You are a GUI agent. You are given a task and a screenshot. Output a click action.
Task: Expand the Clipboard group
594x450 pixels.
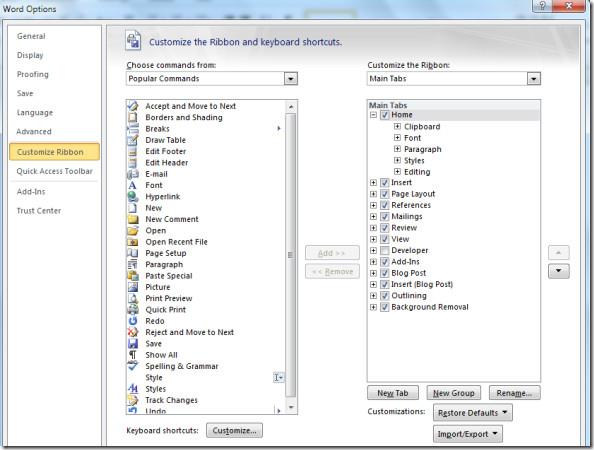coord(397,126)
